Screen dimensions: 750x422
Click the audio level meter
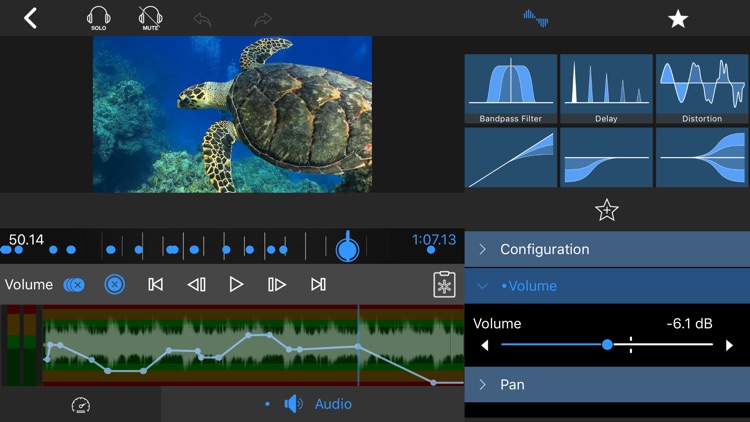(x=22, y=345)
